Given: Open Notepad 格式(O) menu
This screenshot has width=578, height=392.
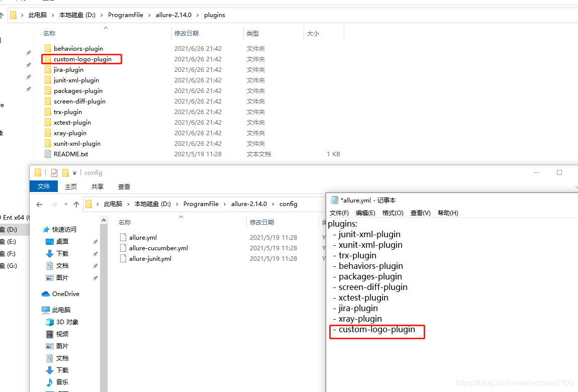Looking at the screenshot, I should 393,213.
